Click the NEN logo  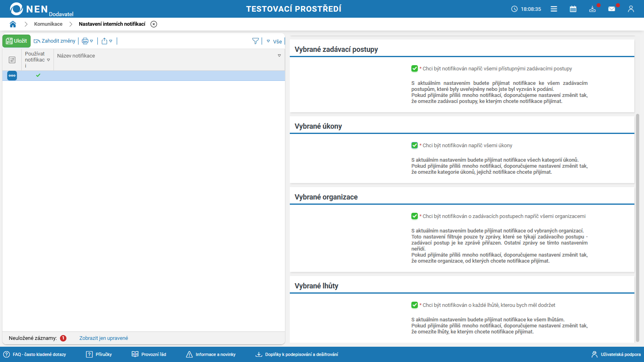29,9
